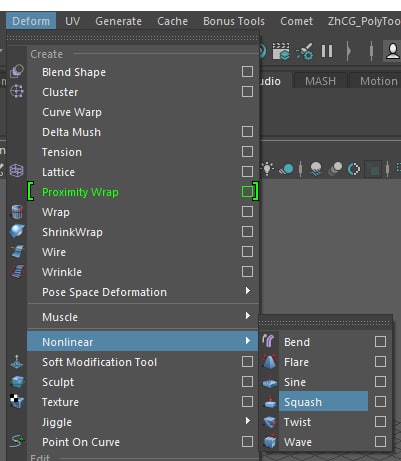Click the Flare deformer icon
This screenshot has width=401, height=461.
pos(269,362)
